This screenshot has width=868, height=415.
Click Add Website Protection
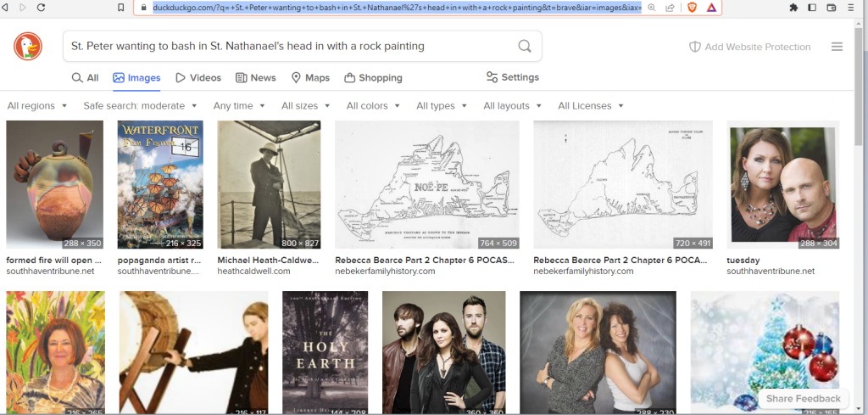[749, 47]
